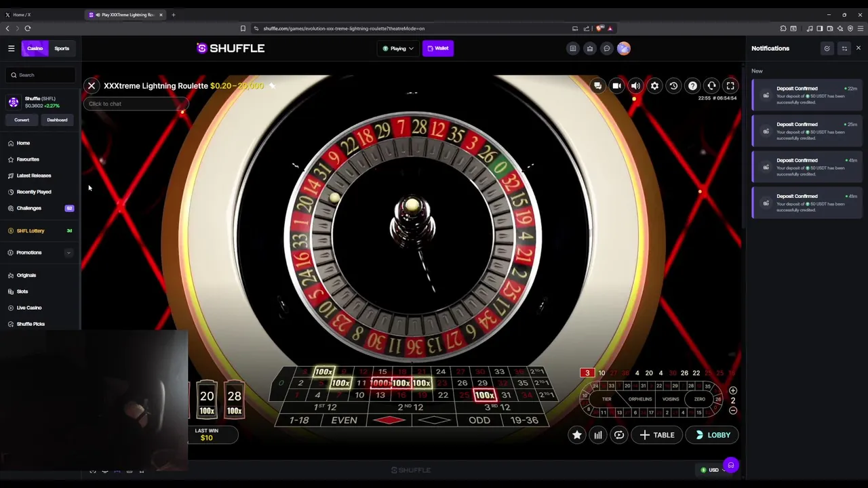Add another table with +TABLE

[657, 435]
